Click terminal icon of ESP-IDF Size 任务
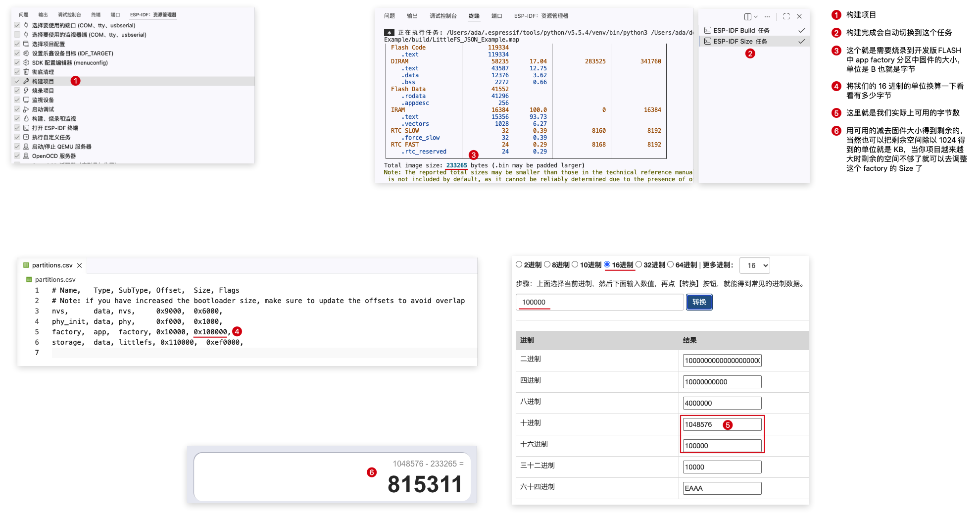The height and width of the screenshot is (520, 980). [x=708, y=41]
